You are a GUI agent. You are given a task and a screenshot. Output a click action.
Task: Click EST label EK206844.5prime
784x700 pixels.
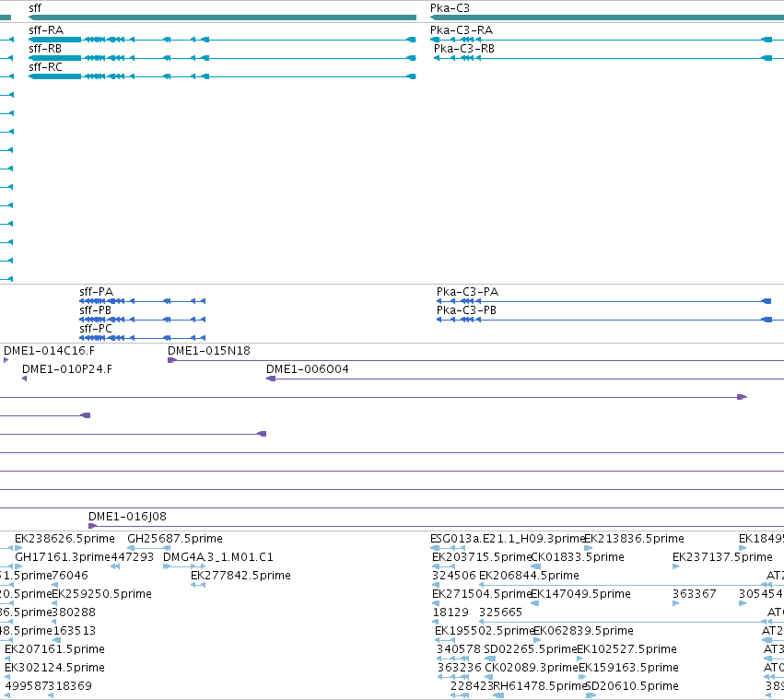point(529,576)
